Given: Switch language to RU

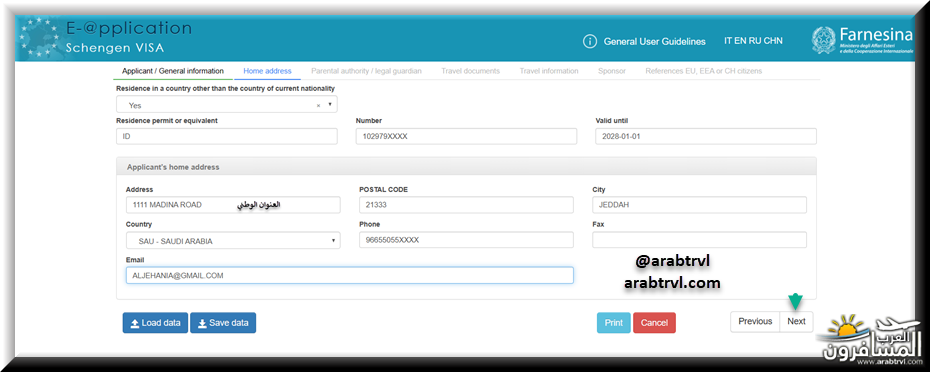Looking at the screenshot, I should click(755, 41).
